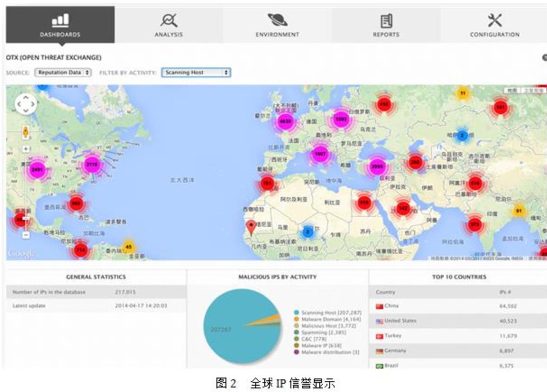
Task: Click the Google logo on the map
Action: [x=21, y=253]
